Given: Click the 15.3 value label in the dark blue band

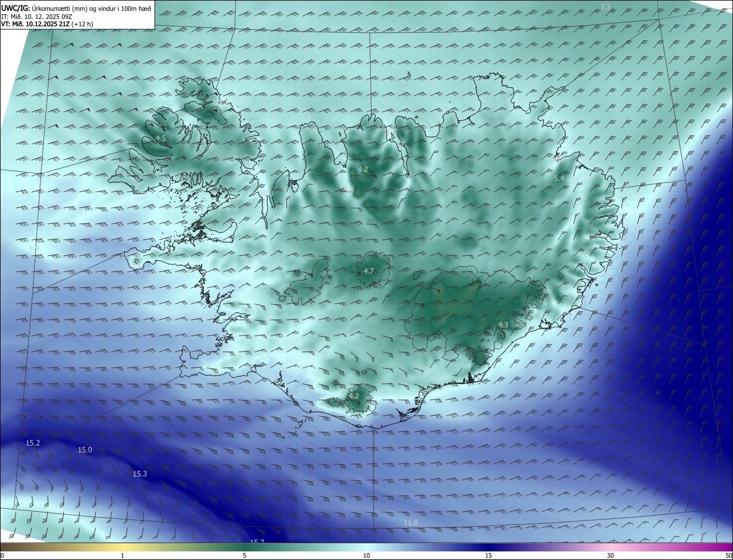Looking at the screenshot, I should (x=140, y=474).
